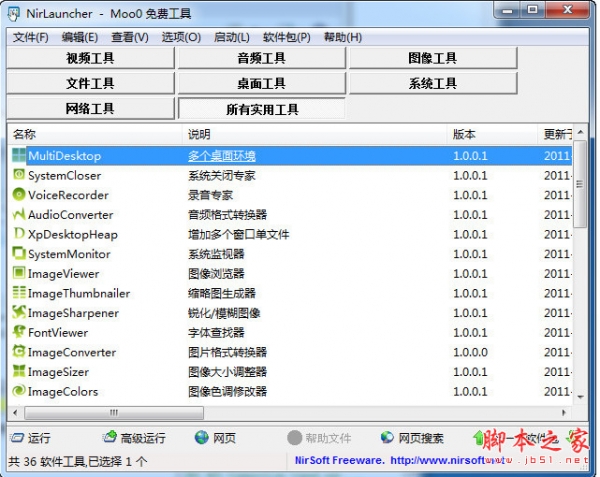Viewport: 600px width, 477px height.
Task: Open the 软件包(P) menu
Action: (x=287, y=37)
